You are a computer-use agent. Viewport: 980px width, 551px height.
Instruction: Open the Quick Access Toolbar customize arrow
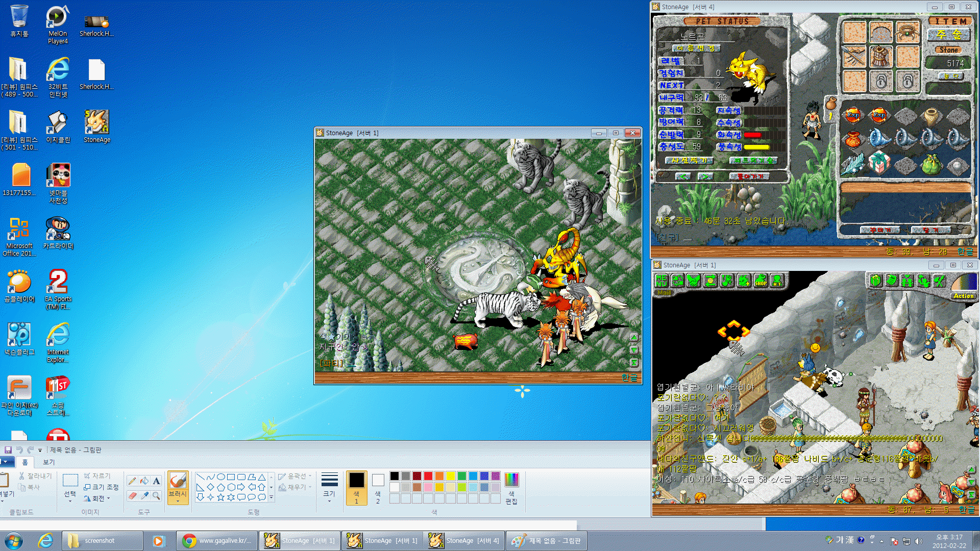40,450
